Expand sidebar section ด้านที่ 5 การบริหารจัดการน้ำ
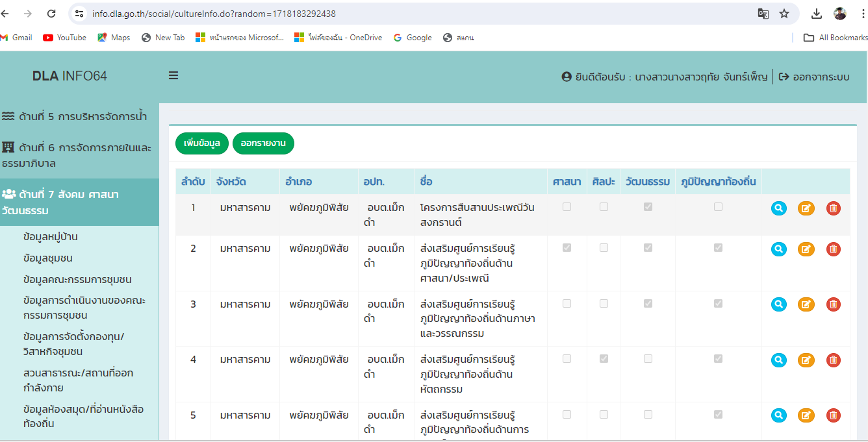 (79, 117)
